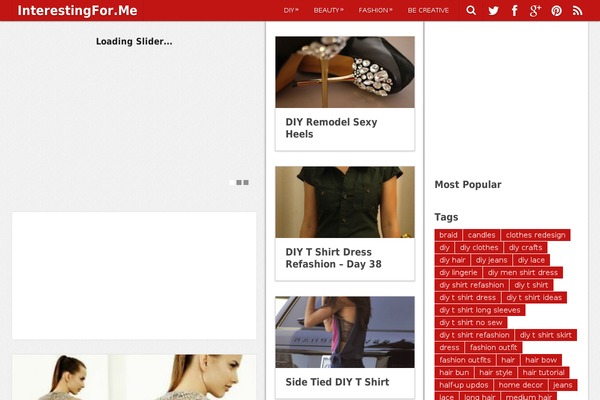600x400 pixels.
Task: Click the Loading Slider text
Action: (134, 41)
